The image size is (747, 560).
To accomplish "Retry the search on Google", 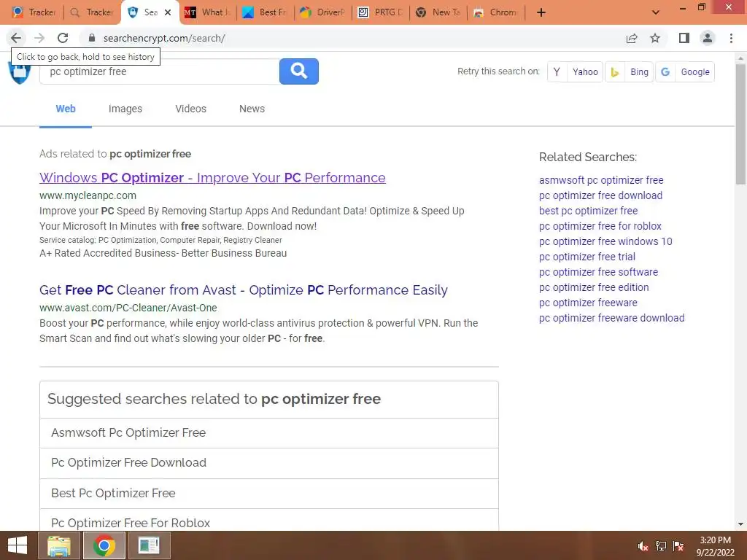I will tap(685, 72).
